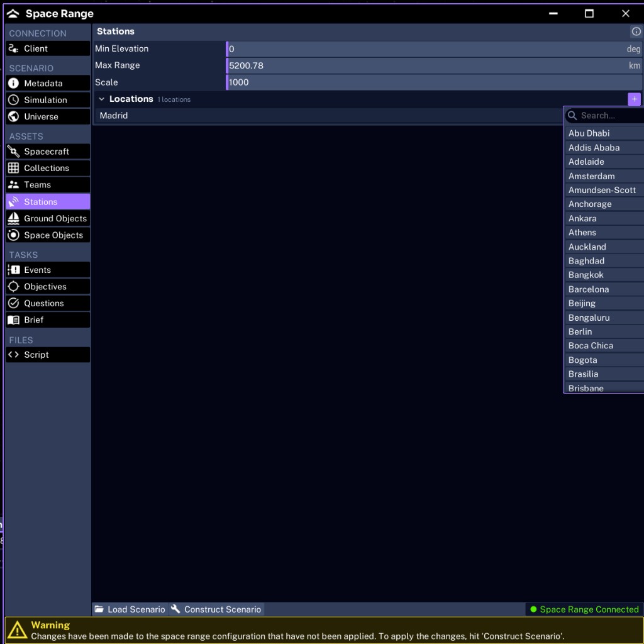Screen dimensions: 644x644
Task: Select Bogota from the list
Action: [x=604, y=360]
